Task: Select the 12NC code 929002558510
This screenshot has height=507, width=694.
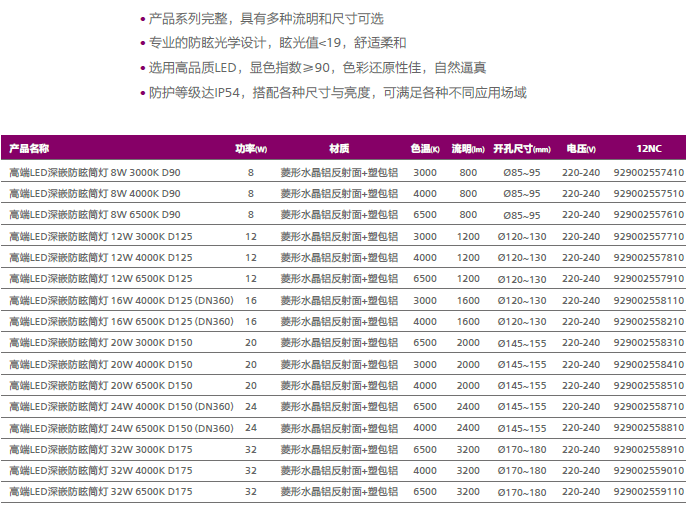Action: tap(649, 385)
